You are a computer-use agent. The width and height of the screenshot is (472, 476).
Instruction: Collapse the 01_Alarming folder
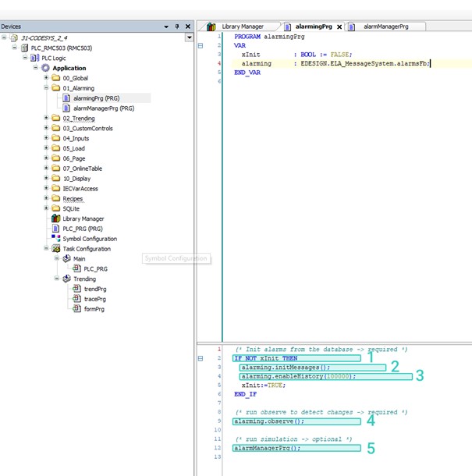click(x=46, y=88)
